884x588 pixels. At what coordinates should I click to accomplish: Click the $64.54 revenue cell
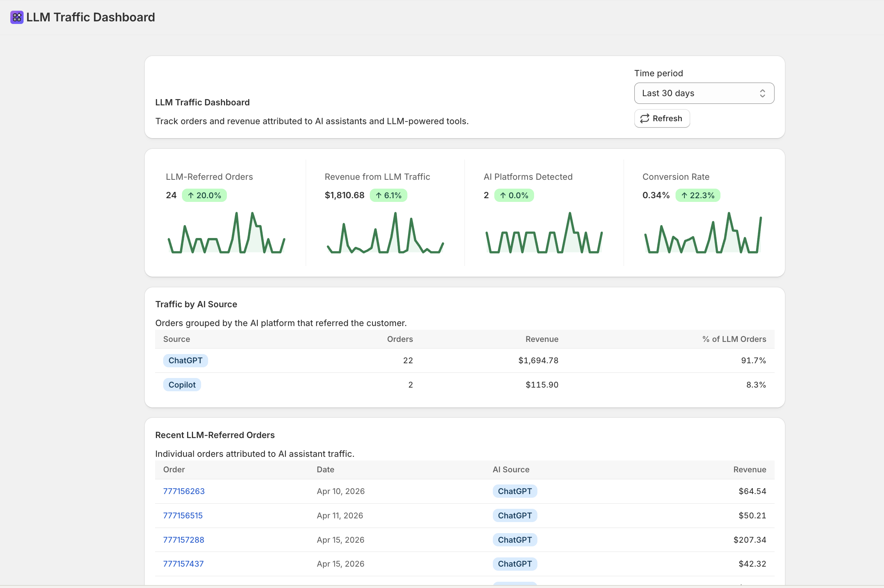click(x=752, y=491)
